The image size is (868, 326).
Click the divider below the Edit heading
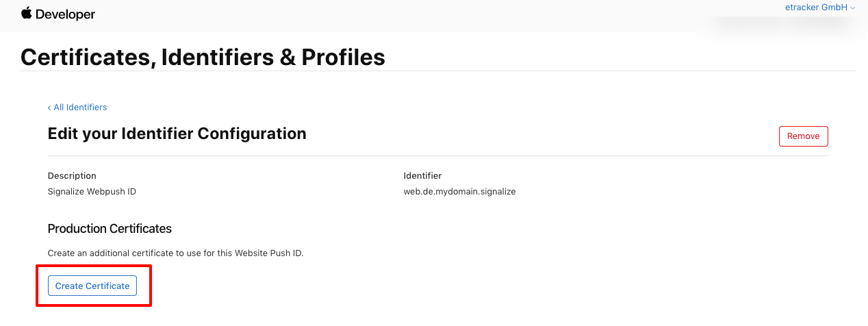click(438, 155)
